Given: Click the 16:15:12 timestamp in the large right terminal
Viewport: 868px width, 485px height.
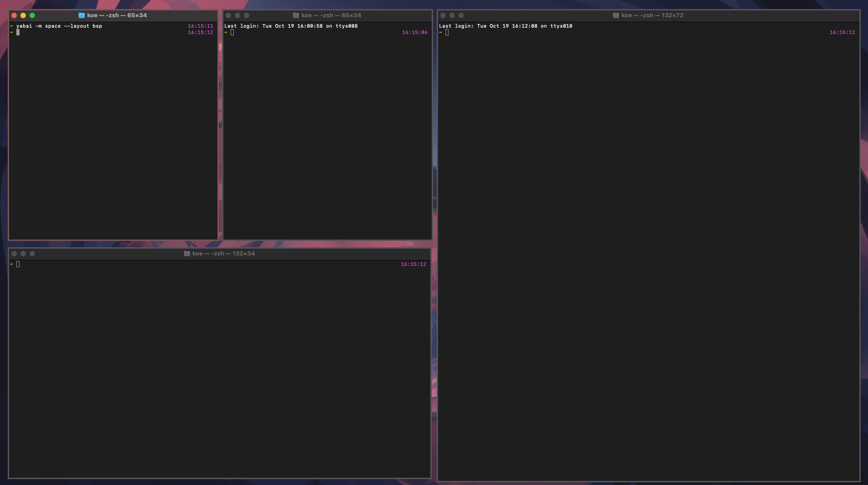Looking at the screenshot, I should 843,32.
